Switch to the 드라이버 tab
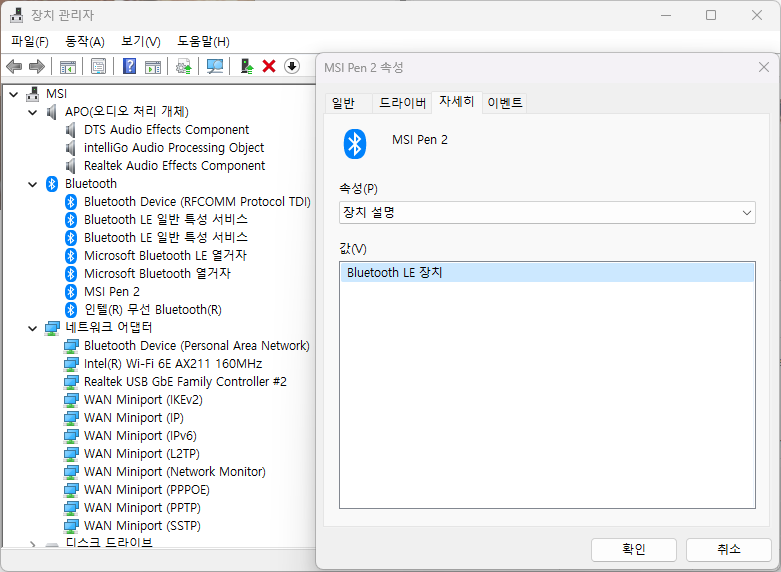The image size is (781, 572). [x=402, y=103]
